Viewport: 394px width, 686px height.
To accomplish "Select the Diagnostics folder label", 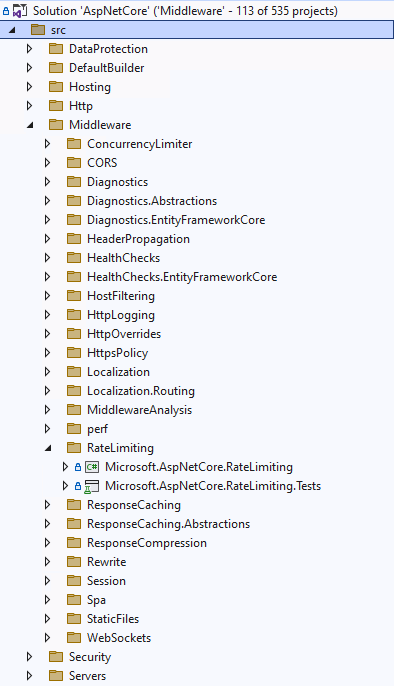I will [118, 182].
